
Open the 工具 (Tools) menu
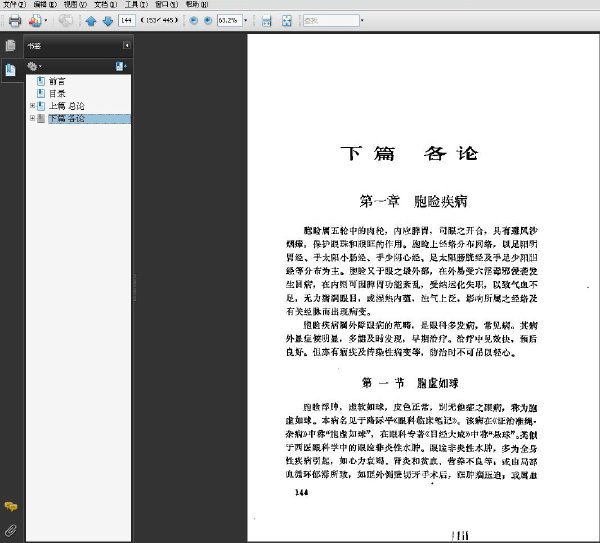[x=136, y=5]
